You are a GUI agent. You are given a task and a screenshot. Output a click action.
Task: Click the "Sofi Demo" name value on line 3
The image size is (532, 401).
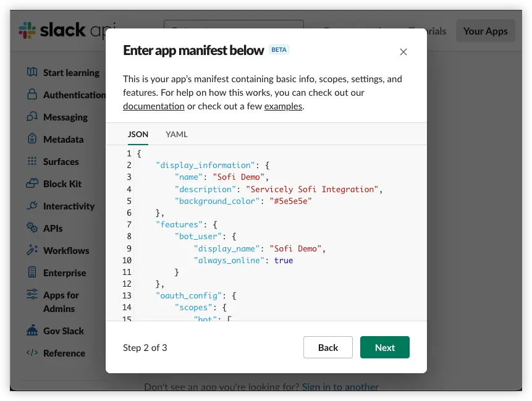coord(239,177)
